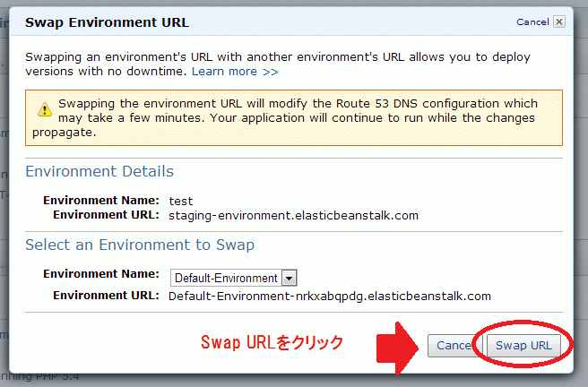588x387 pixels.
Task: Click the staging-environment.elasticbeanstalk.com URL text
Action: pos(293,216)
